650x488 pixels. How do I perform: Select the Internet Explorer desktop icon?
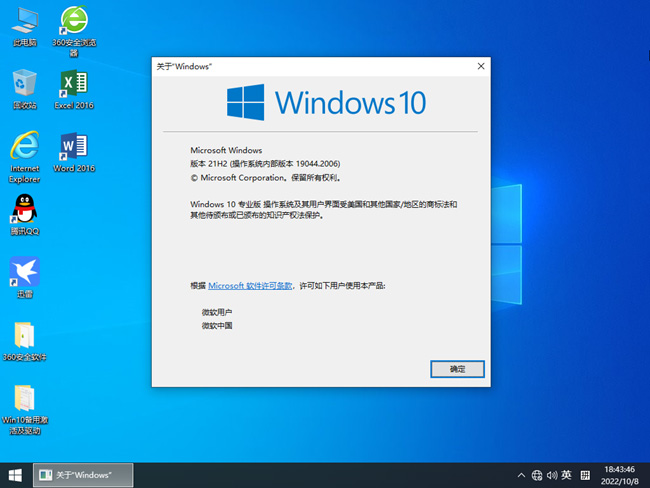[x=24, y=157]
